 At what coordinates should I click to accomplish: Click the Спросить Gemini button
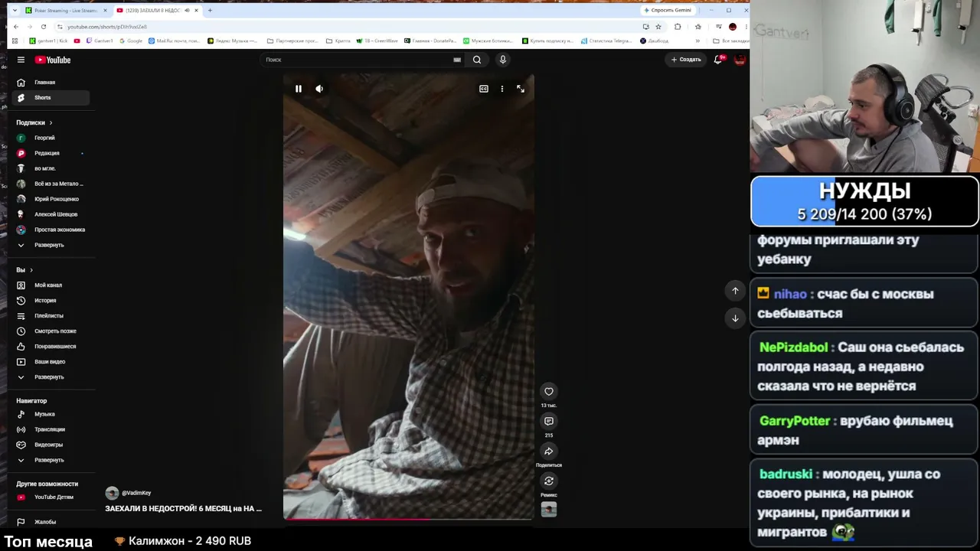pyautogui.click(x=668, y=10)
